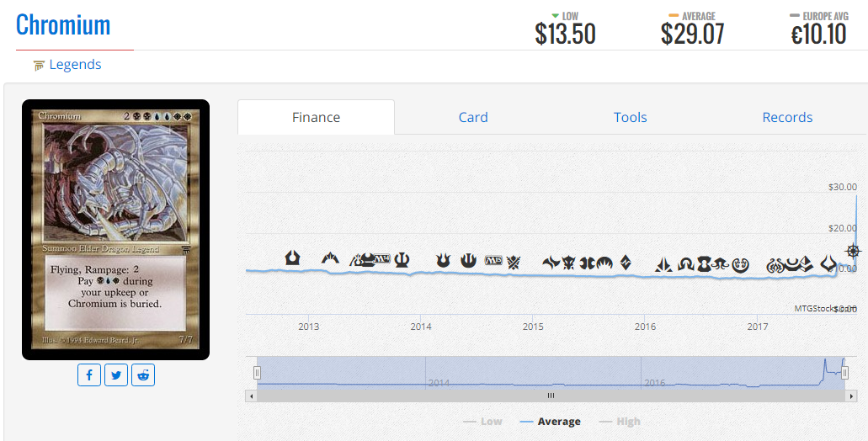Click the 2013 label on the time axis
The width and height of the screenshot is (868, 441).
(309, 327)
